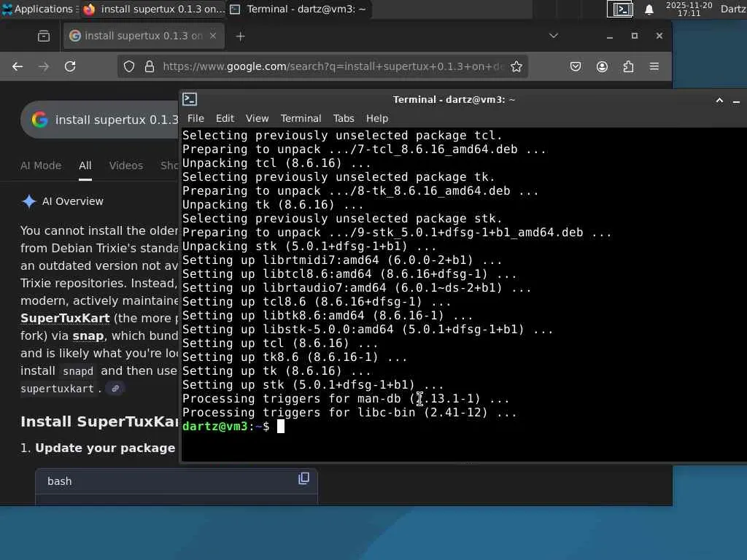Click the Dartz user label in panel

[x=733, y=9]
